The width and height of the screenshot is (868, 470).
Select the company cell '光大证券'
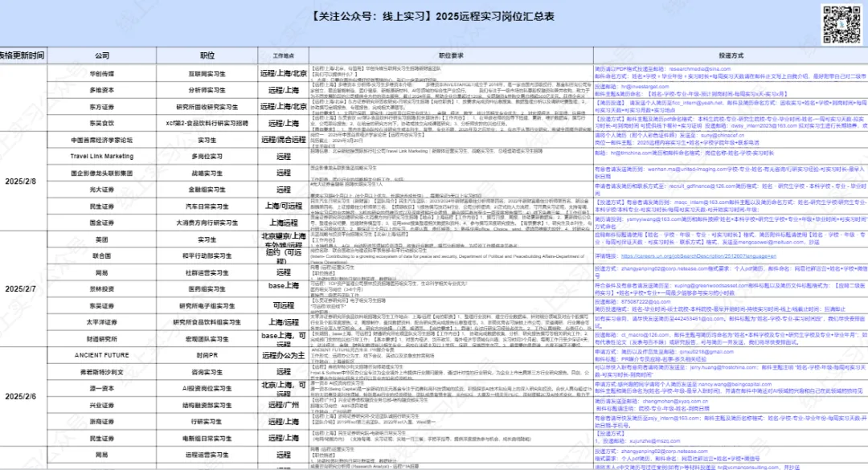click(102, 190)
